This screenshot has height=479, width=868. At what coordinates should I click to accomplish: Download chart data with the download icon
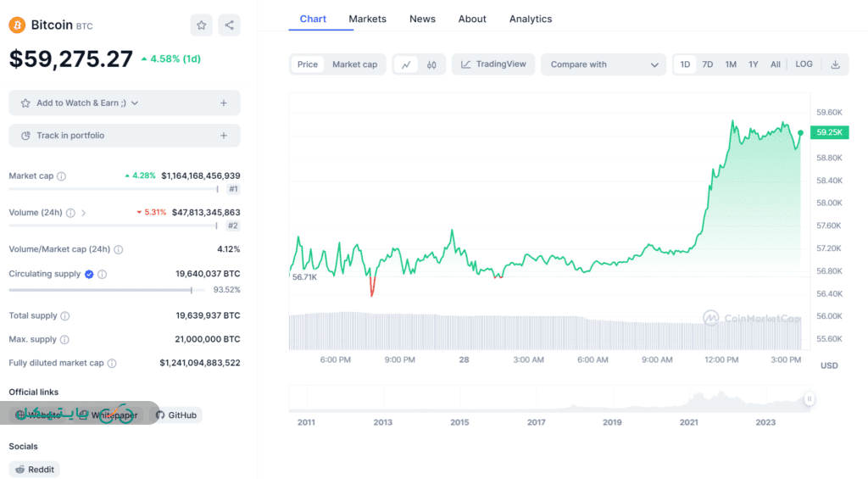835,64
